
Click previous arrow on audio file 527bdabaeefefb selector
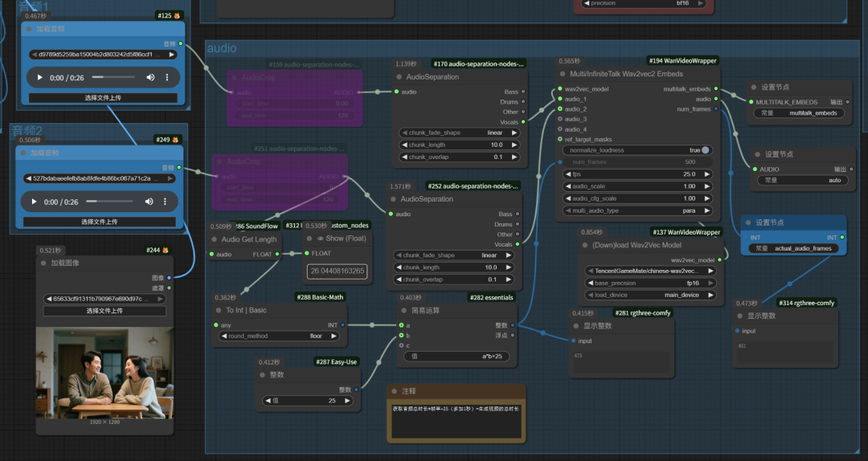[x=28, y=179]
